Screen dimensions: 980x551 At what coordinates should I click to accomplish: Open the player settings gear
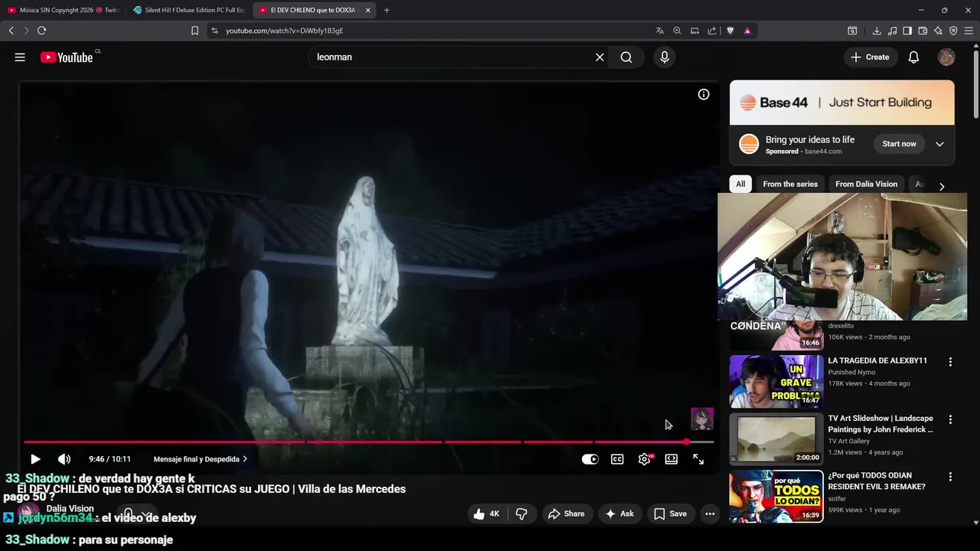(645, 459)
